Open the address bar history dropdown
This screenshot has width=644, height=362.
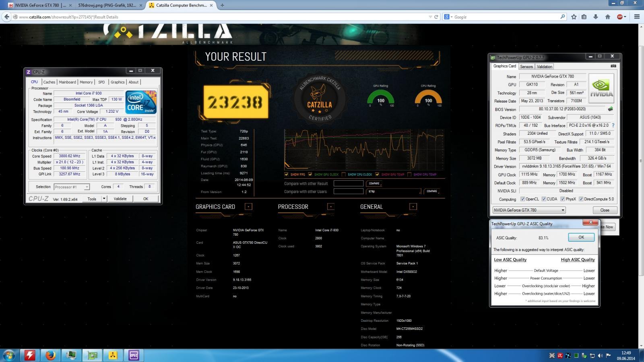430,17
